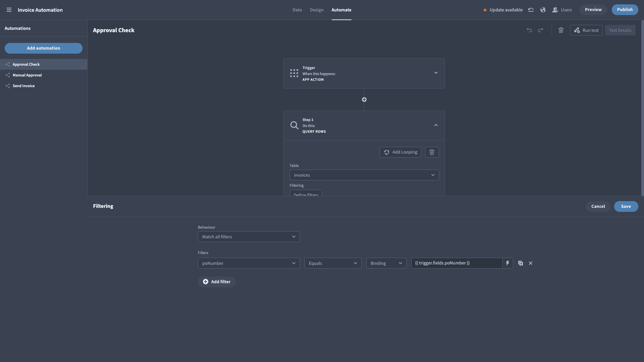
Task: Switch to the Design tab
Action: pos(317,10)
